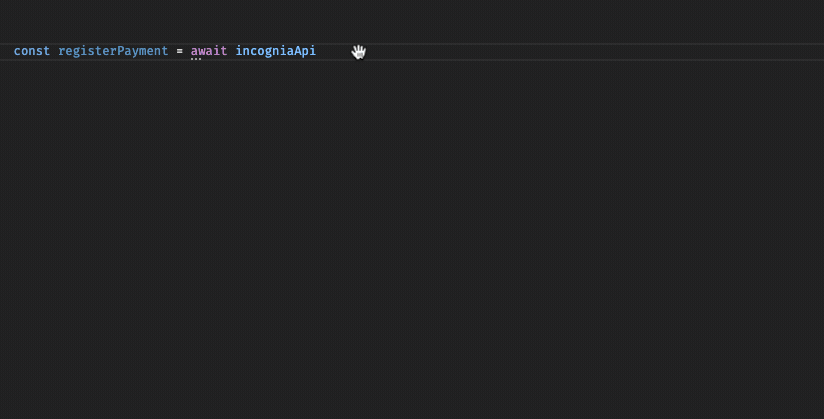Click the 'const' keyword in the code
The image size is (824, 419).
(32, 51)
